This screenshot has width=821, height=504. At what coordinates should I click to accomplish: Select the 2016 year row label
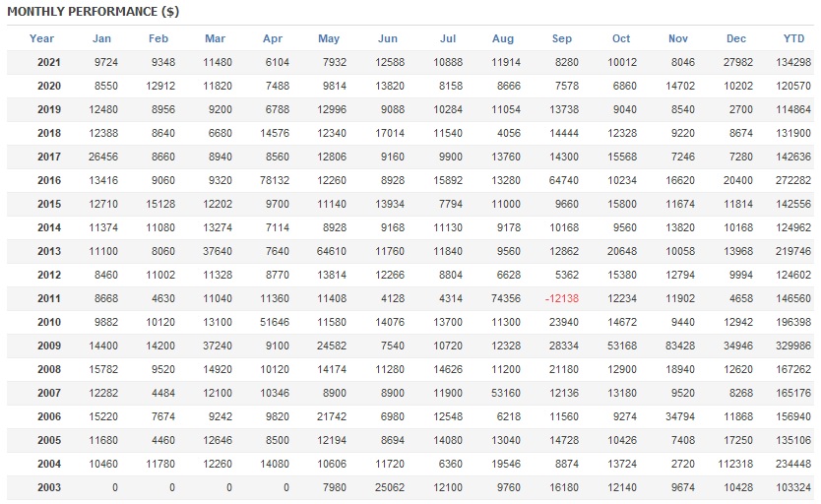coord(49,180)
